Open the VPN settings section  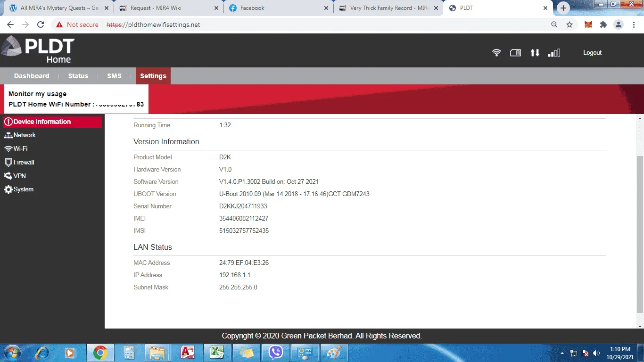pos(15,176)
